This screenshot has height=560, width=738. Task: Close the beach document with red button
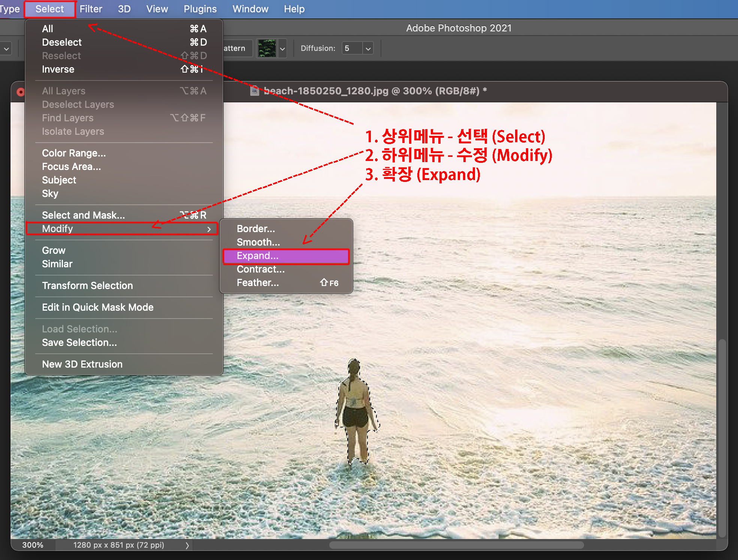pos(21,92)
